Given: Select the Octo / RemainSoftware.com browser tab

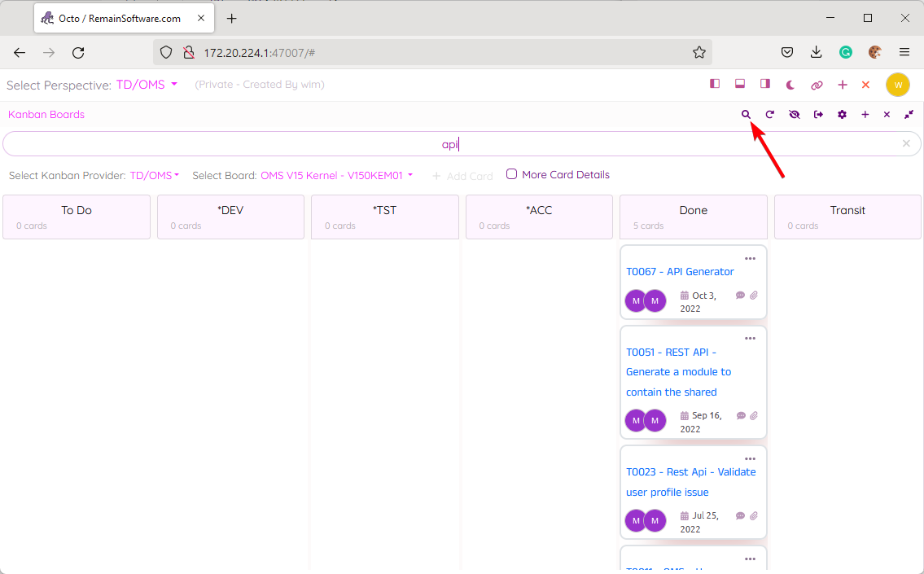Looking at the screenshot, I should (120, 18).
